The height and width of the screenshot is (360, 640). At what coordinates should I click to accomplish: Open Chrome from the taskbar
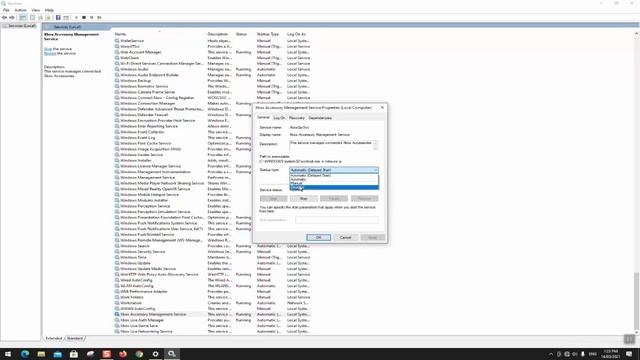click(139, 354)
